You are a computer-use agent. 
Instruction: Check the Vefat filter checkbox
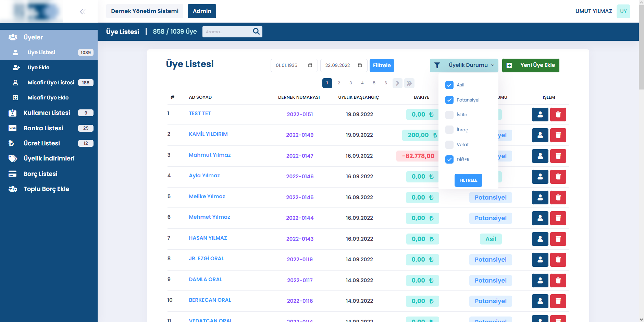tap(449, 145)
